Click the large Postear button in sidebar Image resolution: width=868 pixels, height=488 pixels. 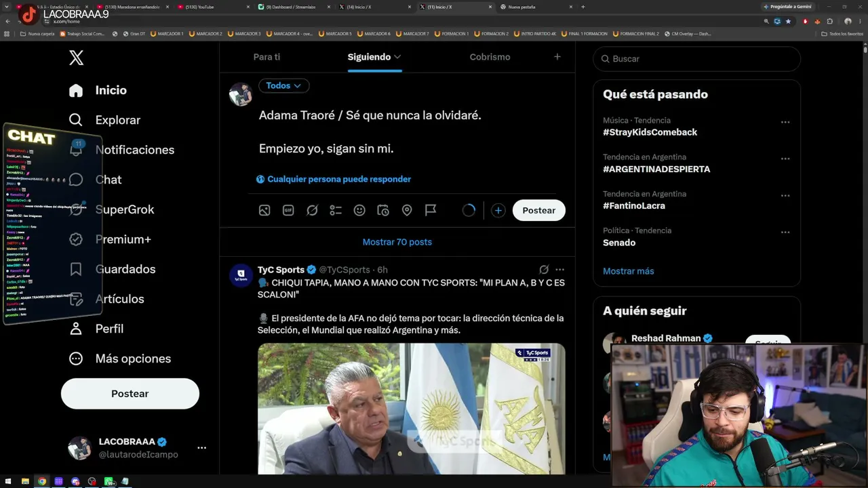[x=130, y=394]
